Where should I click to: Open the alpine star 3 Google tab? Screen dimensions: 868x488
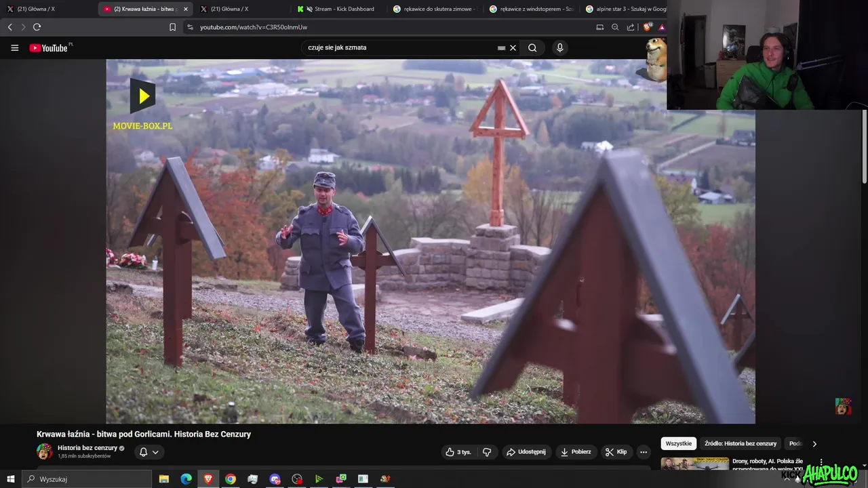(626, 9)
